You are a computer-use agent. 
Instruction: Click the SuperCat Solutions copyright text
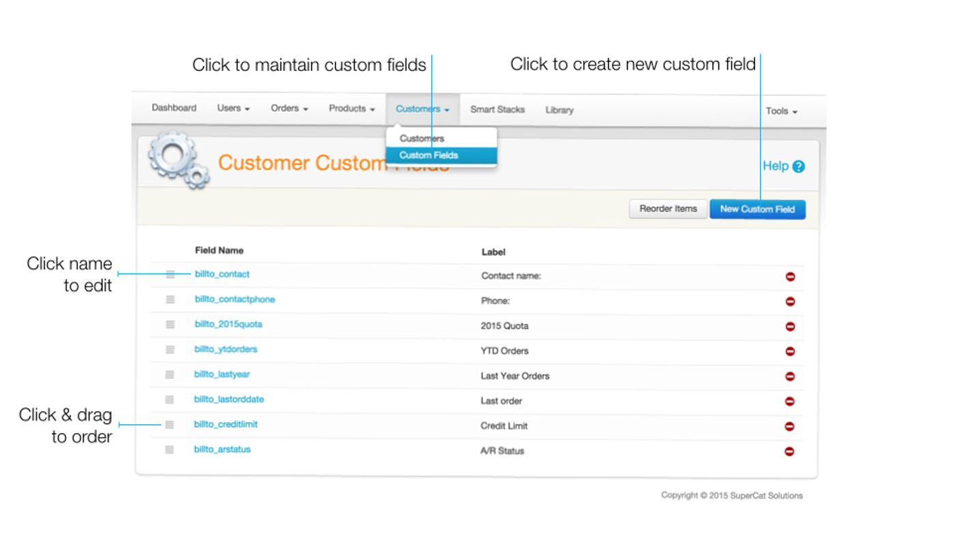tap(732, 495)
